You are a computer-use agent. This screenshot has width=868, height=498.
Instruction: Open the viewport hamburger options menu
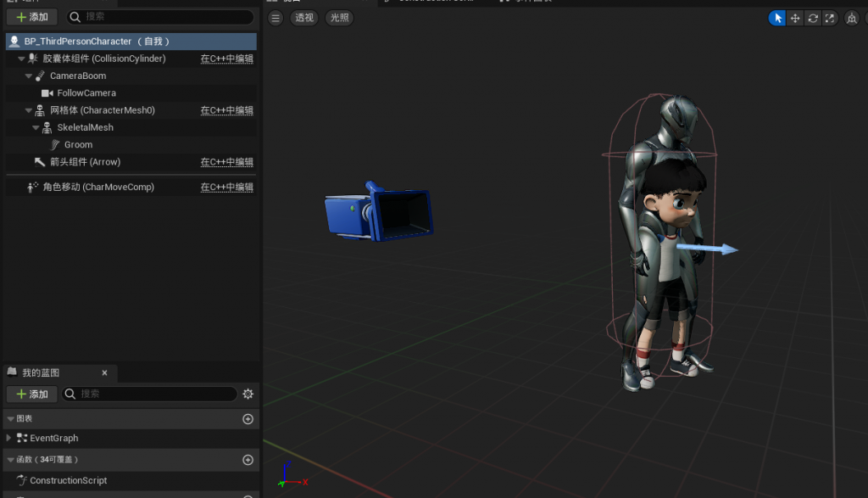coord(275,18)
